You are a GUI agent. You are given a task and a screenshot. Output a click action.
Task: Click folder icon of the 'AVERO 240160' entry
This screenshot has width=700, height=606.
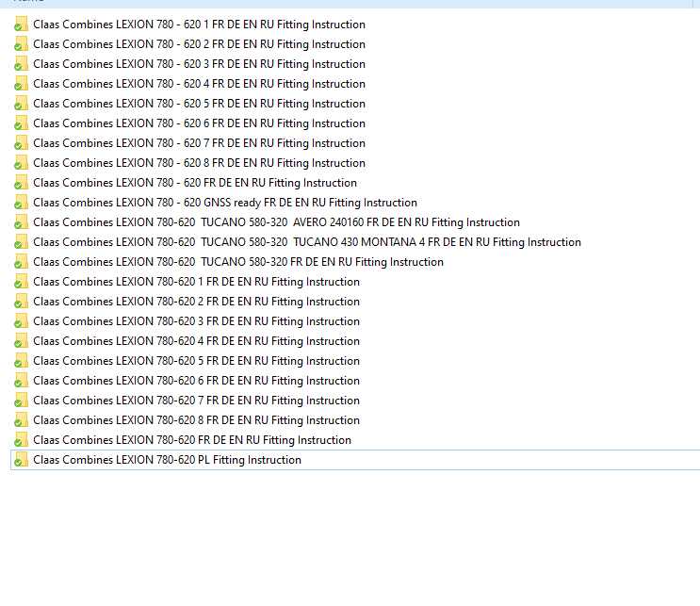tap(21, 221)
